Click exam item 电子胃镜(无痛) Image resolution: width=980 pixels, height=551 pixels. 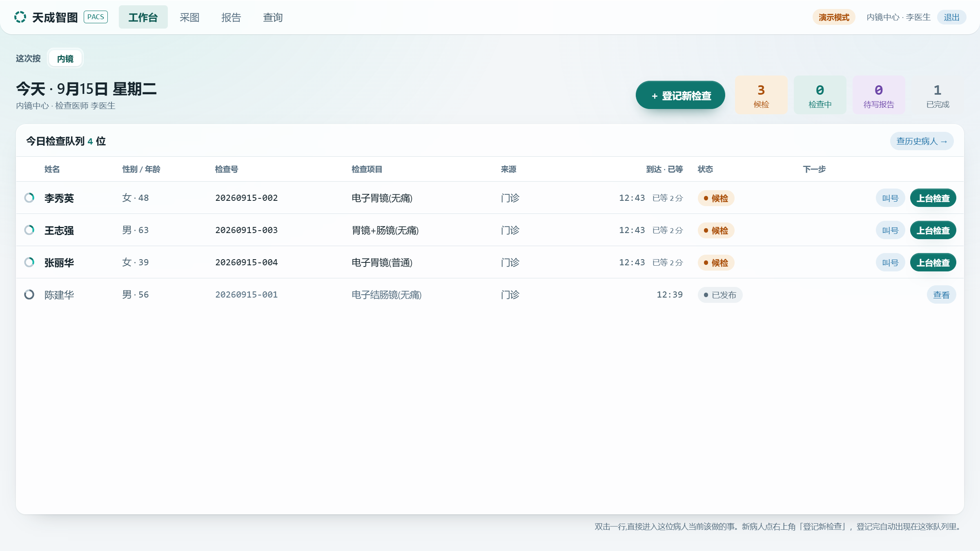pos(382,198)
